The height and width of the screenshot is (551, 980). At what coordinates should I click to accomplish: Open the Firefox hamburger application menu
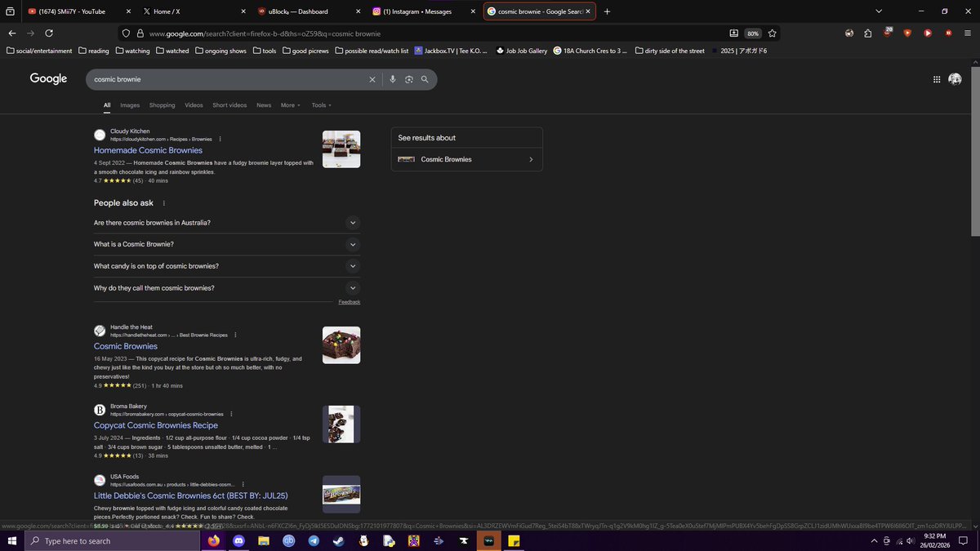(969, 33)
